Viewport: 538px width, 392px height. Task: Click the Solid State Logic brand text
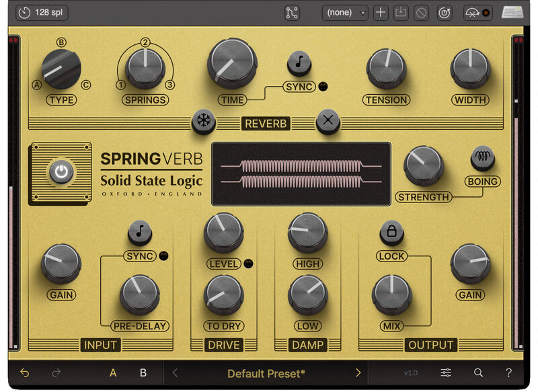151,181
